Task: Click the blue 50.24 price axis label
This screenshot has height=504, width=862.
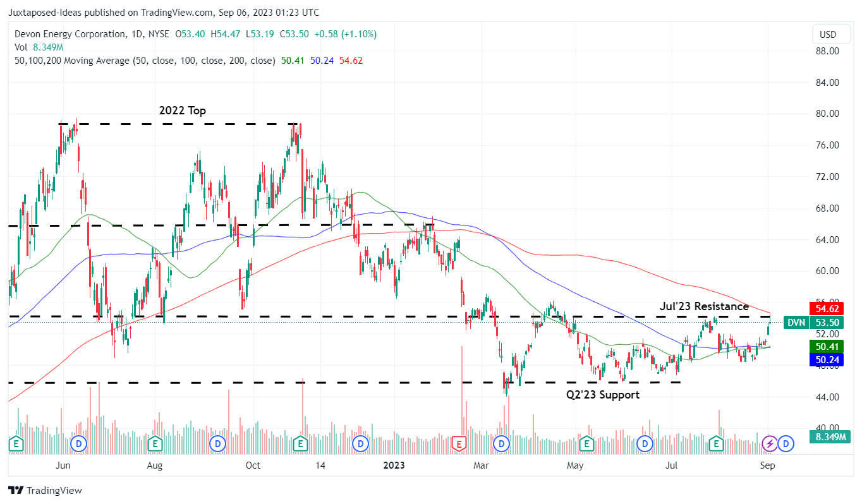Action: point(828,359)
